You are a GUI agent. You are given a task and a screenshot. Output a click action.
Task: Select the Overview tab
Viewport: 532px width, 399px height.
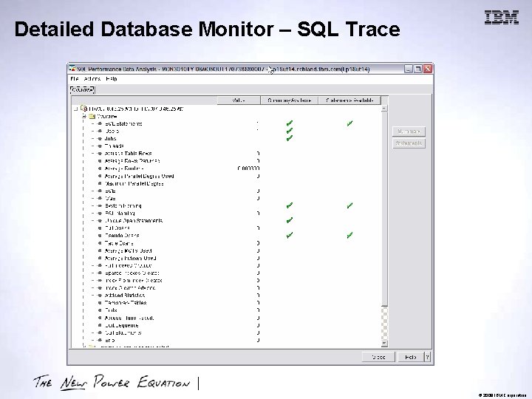tap(82, 89)
